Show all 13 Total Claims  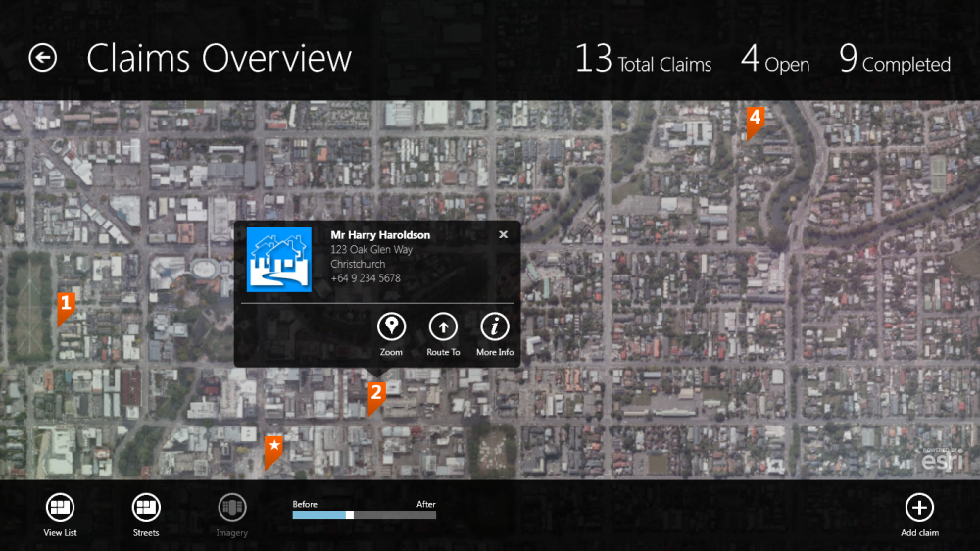coord(643,59)
